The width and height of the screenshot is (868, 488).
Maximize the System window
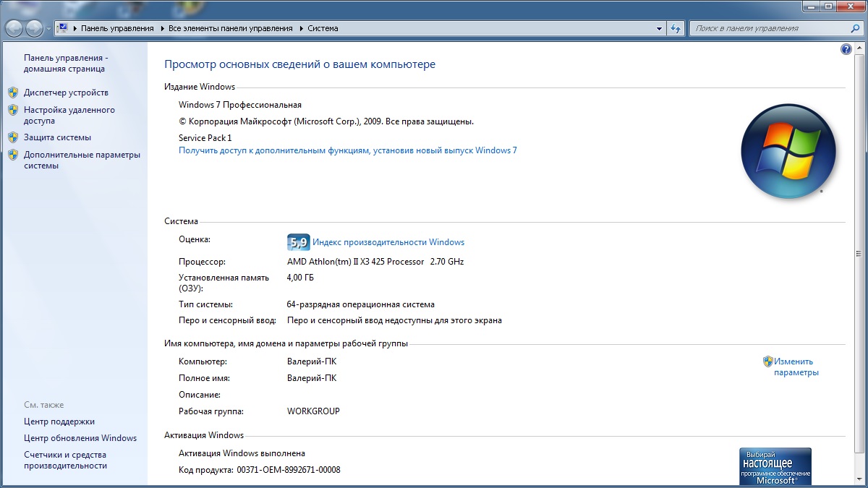tap(829, 5)
